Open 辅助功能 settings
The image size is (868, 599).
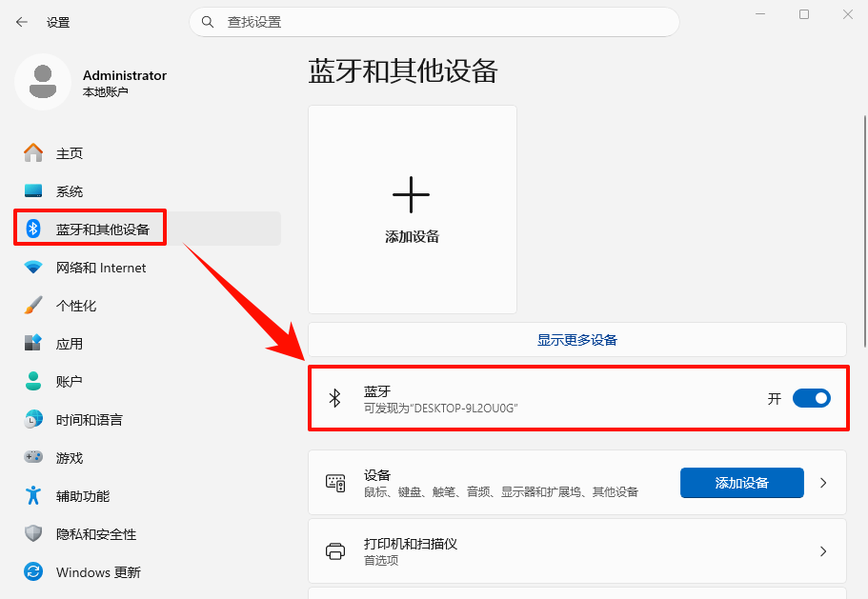(148, 495)
